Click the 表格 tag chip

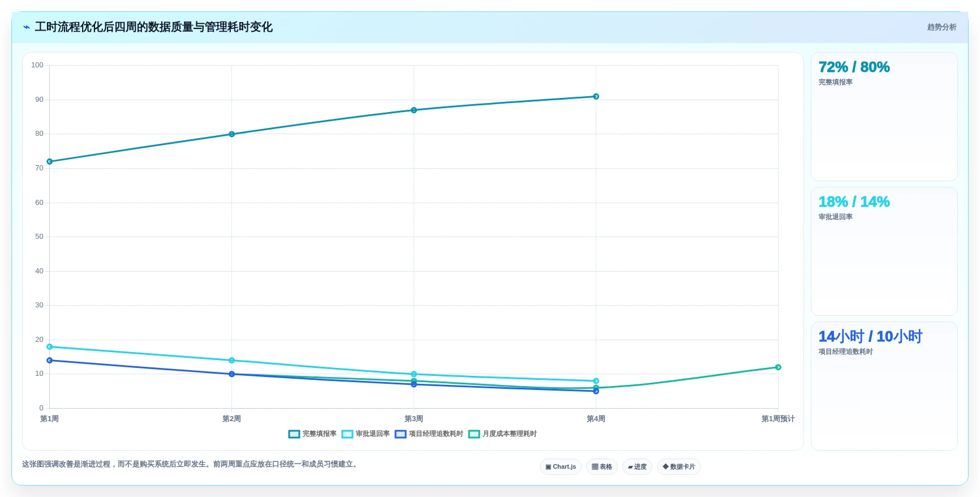[x=602, y=467]
